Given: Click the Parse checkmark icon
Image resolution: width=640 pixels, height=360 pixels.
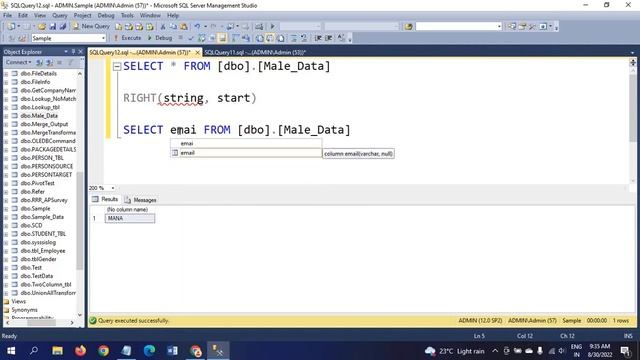Looking at the screenshot, I should tap(191, 38).
